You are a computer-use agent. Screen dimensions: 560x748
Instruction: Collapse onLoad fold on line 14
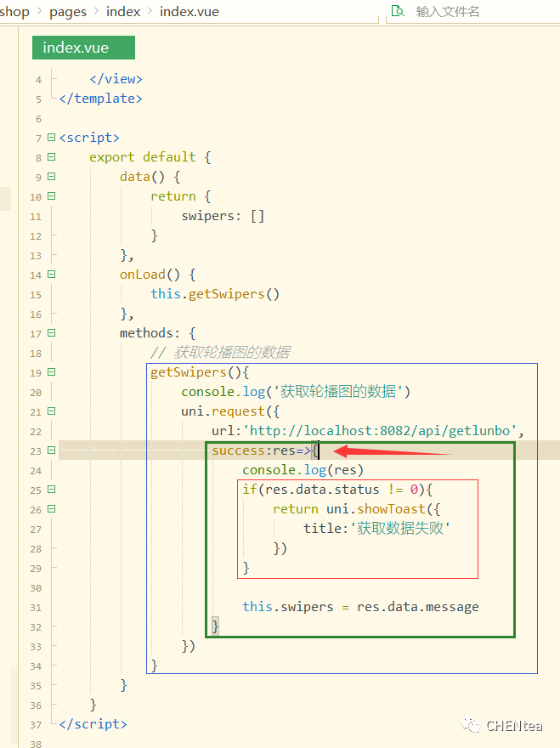coord(52,275)
